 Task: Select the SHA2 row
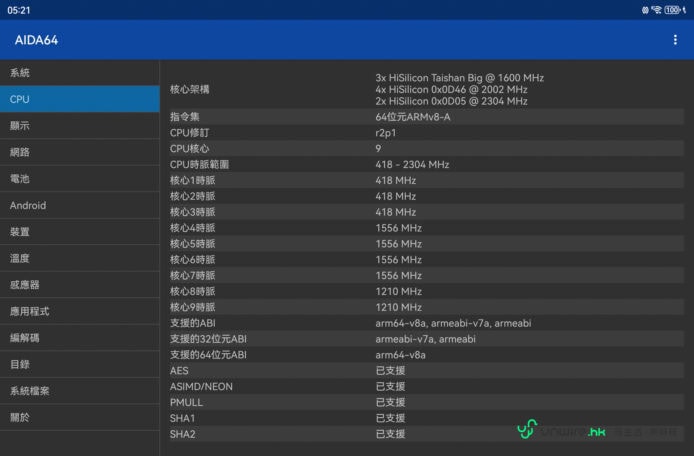coord(427,434)
